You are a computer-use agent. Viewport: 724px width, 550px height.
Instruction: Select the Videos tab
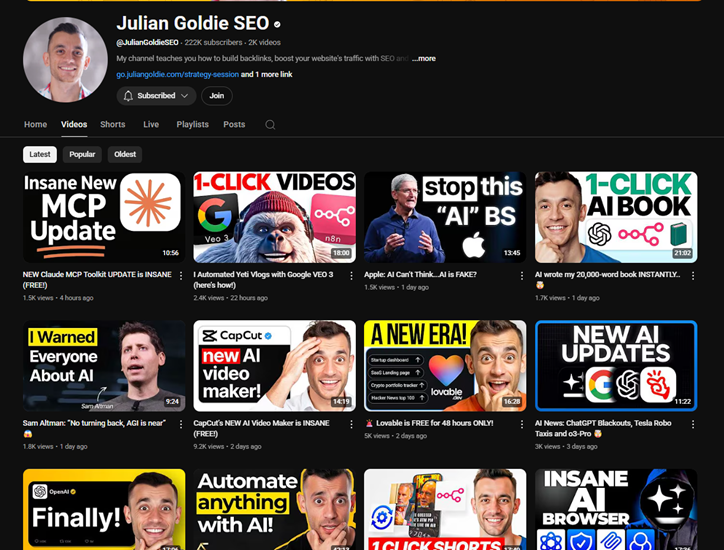coord(74,124)
